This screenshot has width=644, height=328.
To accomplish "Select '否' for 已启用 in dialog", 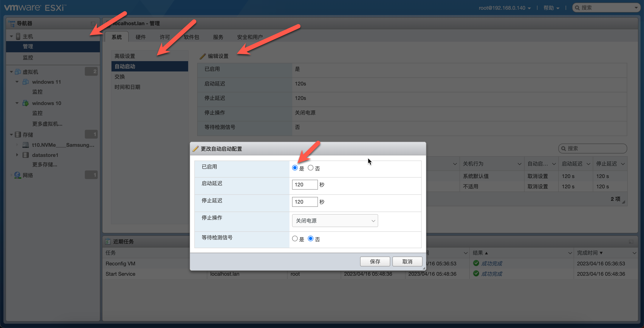I will point(311,168).
